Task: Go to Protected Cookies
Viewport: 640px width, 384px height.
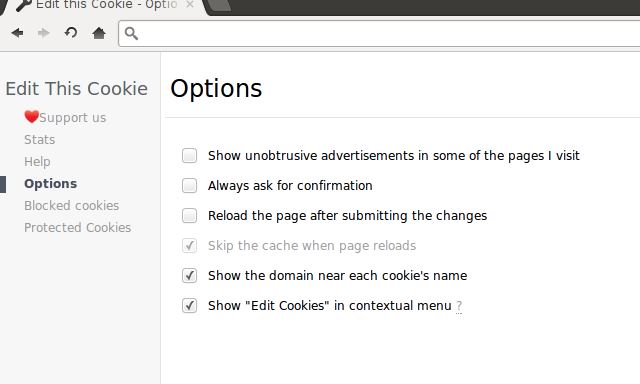Action: pyautogui.click(x=78, y=227)
